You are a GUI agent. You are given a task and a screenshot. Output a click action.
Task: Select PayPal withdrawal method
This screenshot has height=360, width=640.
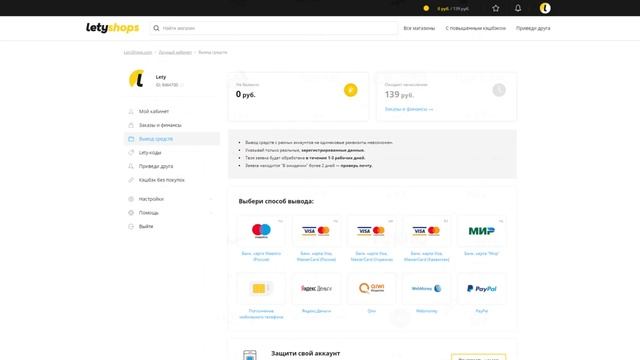pos(482,289)
